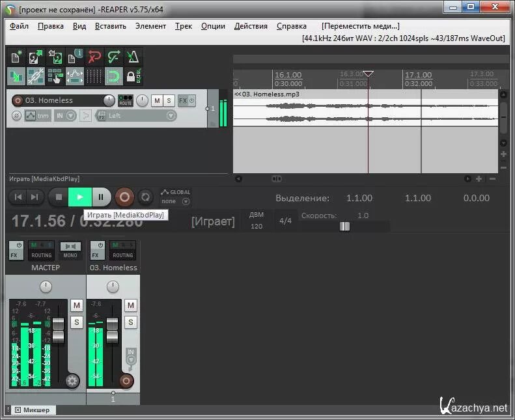Open the IN record mode dropdown on track

(65, 116)
